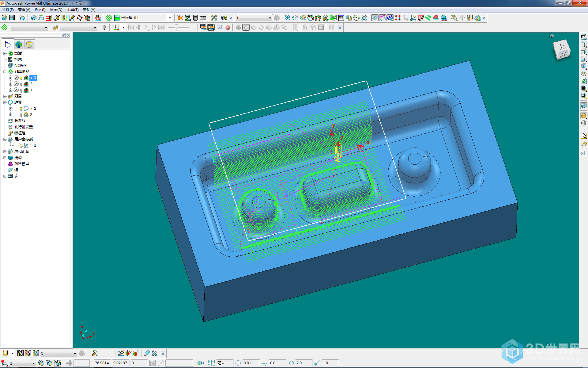The height and width of the screenshot is (368, 588).
Task: Open the Feeds and Speeds icon
Action: tap(41, 18)
